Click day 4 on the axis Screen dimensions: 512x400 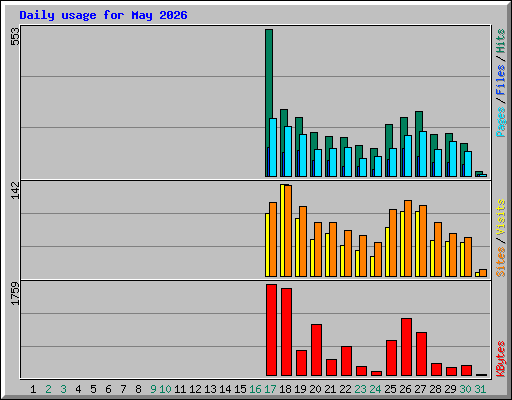pyautogui.click(x=78, y=389)
